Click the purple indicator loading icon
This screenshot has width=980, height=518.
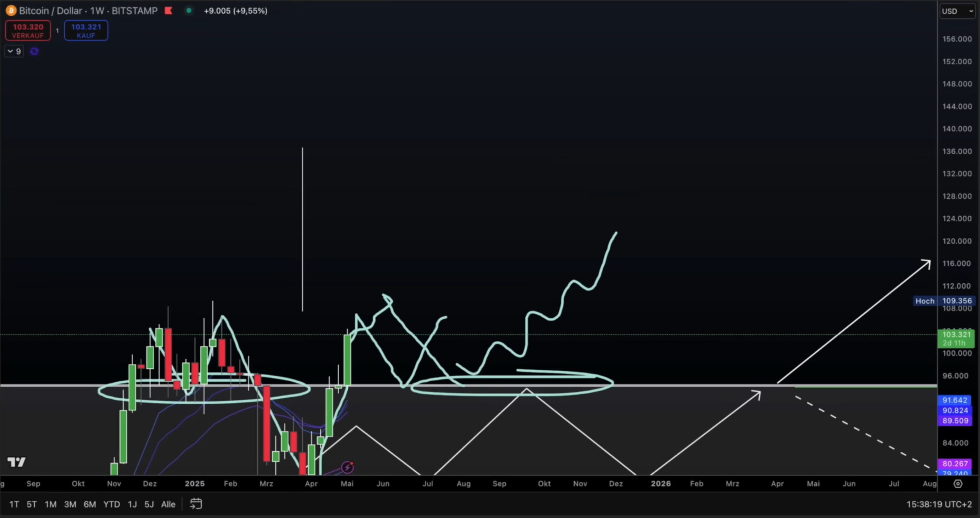coord(34,51)
